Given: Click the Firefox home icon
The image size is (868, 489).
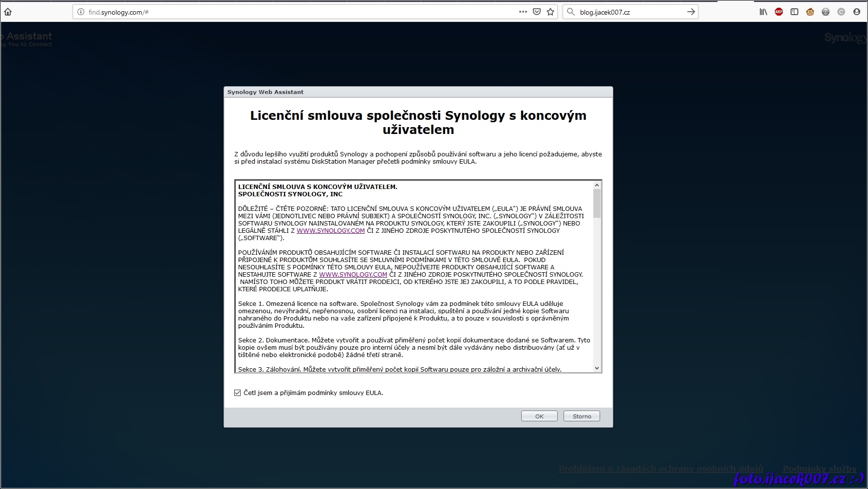Looking at the screenshot, I should (8, 12).
